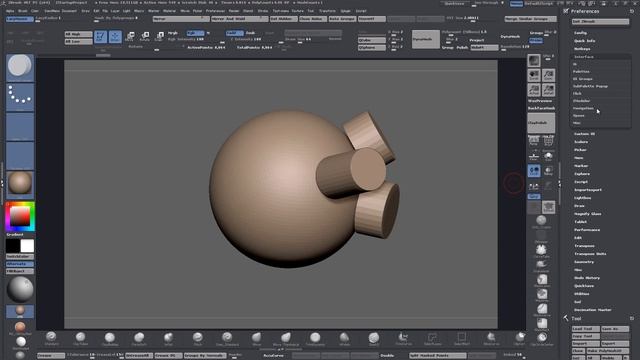Select the SelectLasso brush icon
The width and height of the screenshot is (640, 360).
[432, 338]
